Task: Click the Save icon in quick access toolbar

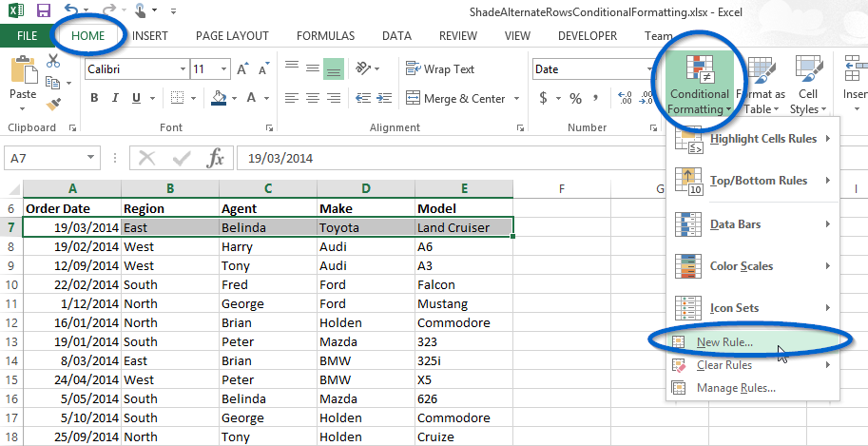Action: 43,10
